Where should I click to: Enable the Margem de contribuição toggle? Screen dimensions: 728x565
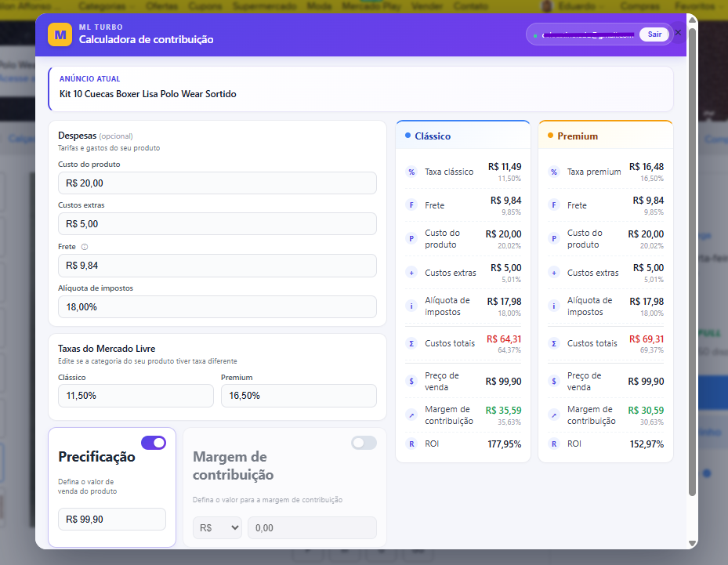pos(364,443)
